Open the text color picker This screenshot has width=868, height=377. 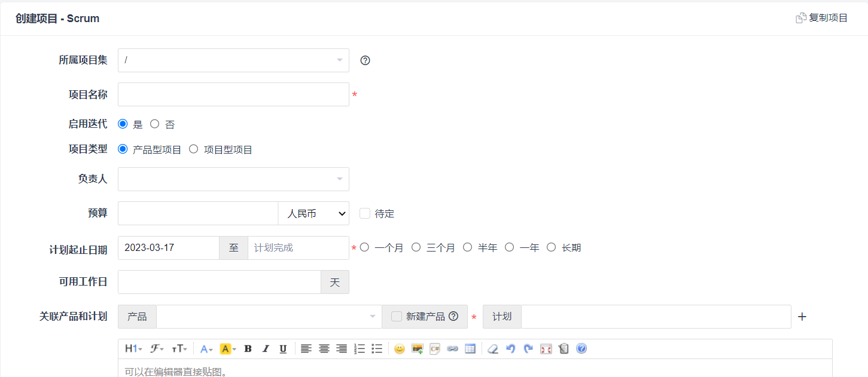(x=206, y=349)
